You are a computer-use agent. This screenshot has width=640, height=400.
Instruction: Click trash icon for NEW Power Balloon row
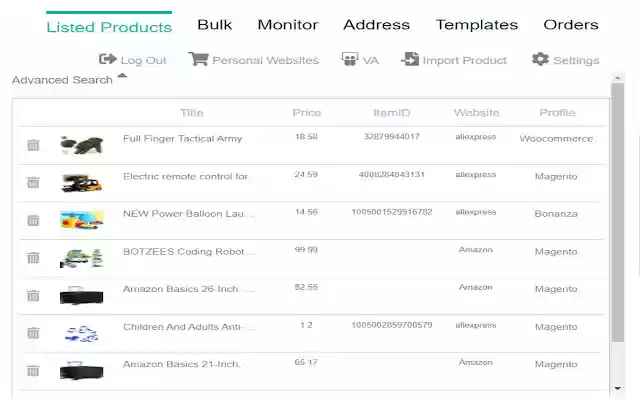tap(33, 220)
